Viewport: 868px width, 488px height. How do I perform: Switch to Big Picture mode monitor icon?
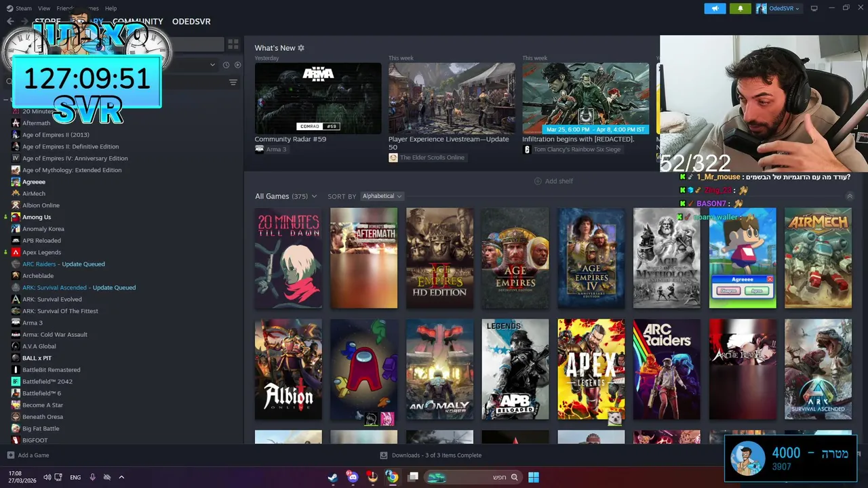pos(814,8)
